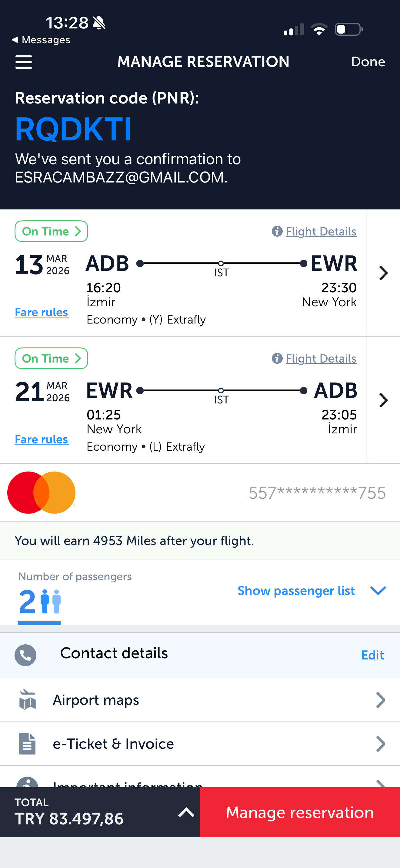Open Fare rules for 13 MAR flight

click(x=42, y=312)
